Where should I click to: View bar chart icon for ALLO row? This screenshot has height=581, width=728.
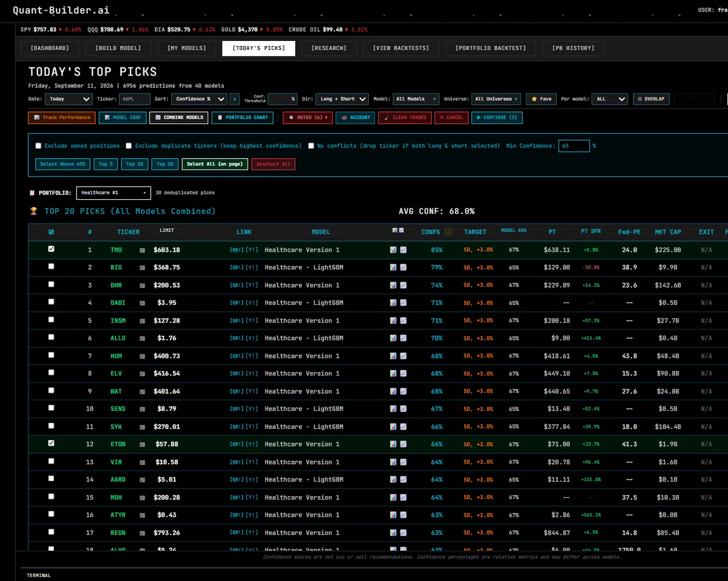point(393,338)
